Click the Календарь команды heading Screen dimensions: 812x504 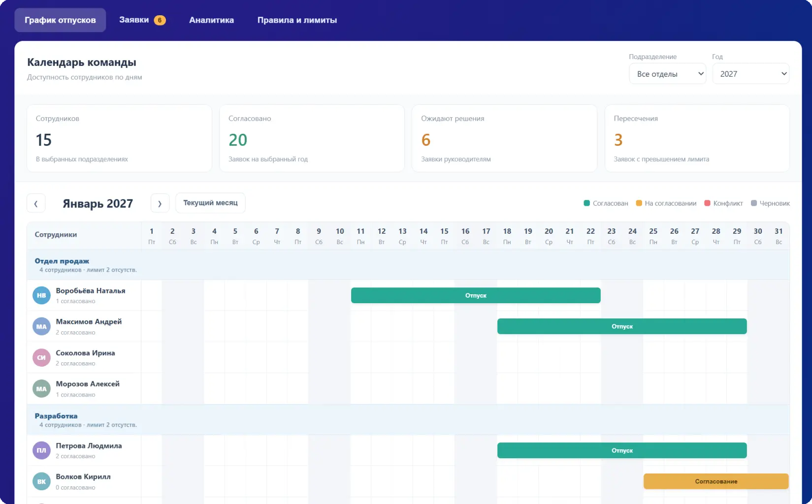click(x=82, y=63)
